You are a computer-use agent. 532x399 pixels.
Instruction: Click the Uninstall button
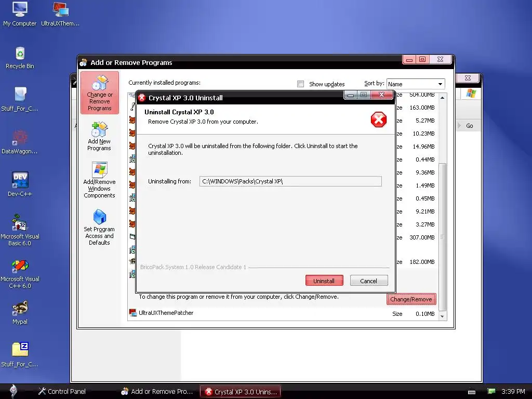point(324,281)
